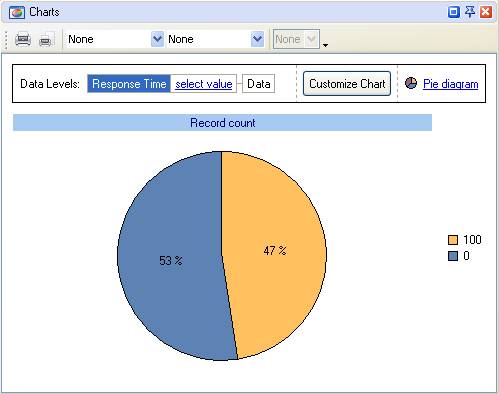The height and width of the screenshot is (394, 499).
Task: Pin the Charts panel with pushpin icon
Action: coord(470,12)
